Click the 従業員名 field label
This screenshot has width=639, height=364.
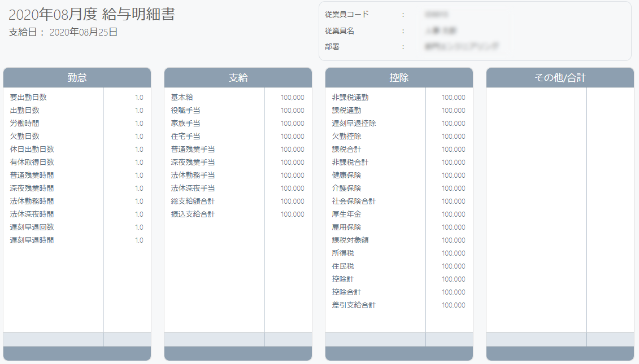(x=340, y=31)
